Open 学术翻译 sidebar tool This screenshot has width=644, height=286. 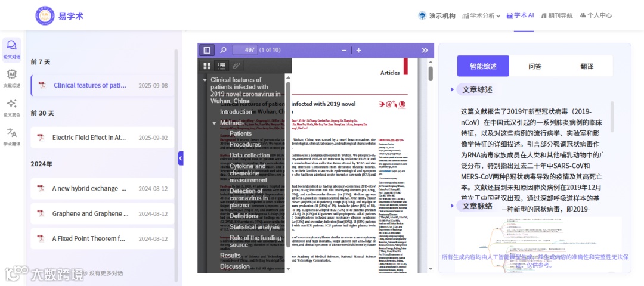[x=11, y=137]
